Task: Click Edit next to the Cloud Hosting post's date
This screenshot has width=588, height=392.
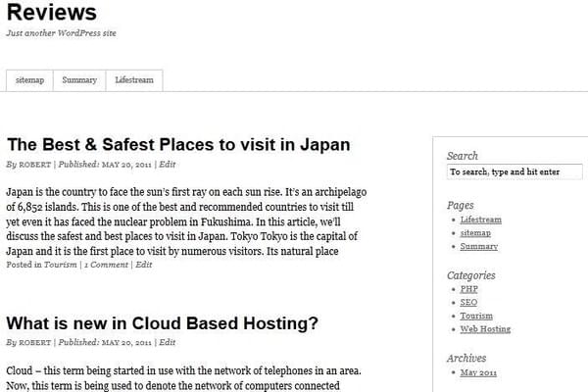Action: coord(168,342)
